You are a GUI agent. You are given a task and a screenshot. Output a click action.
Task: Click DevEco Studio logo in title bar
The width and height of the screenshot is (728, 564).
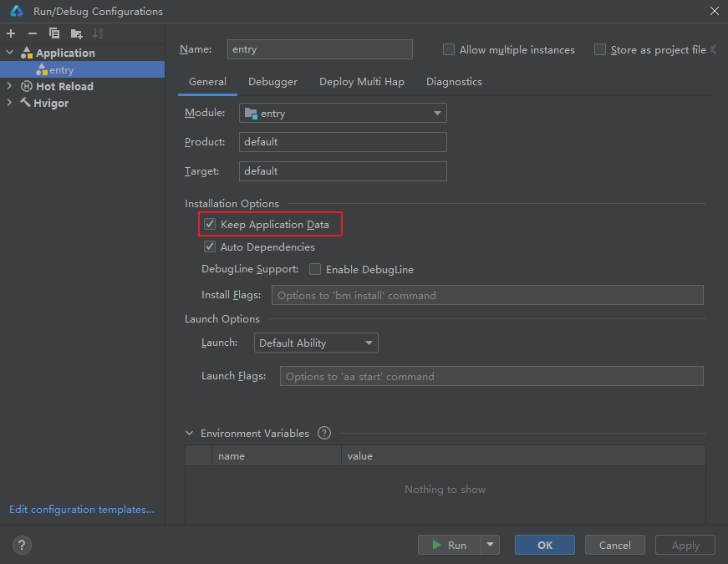(x=17, y=11)
